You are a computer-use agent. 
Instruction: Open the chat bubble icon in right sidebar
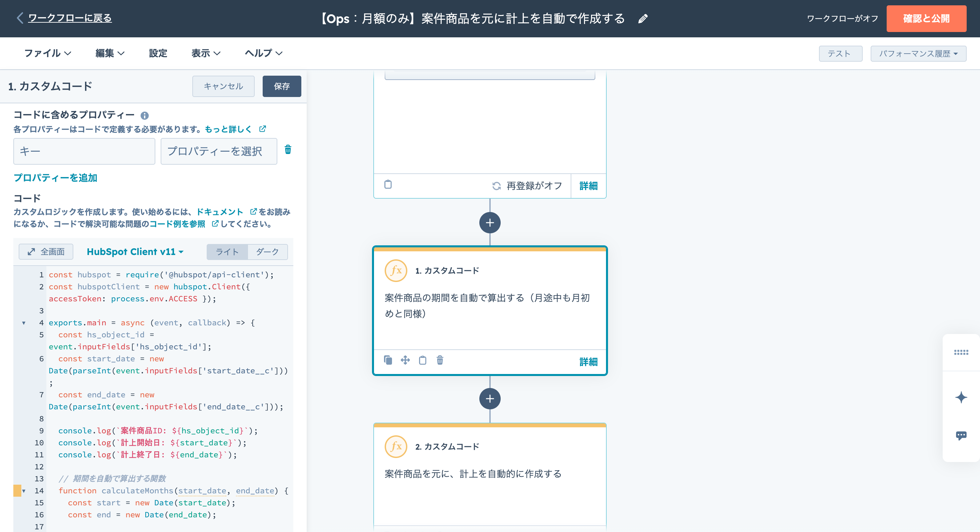(x=961, y=435)
